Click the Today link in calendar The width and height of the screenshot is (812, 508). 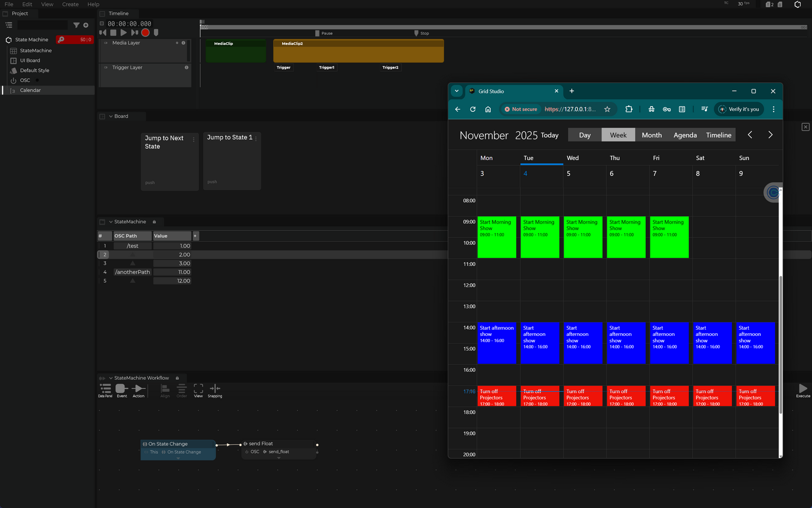point(549,135)
